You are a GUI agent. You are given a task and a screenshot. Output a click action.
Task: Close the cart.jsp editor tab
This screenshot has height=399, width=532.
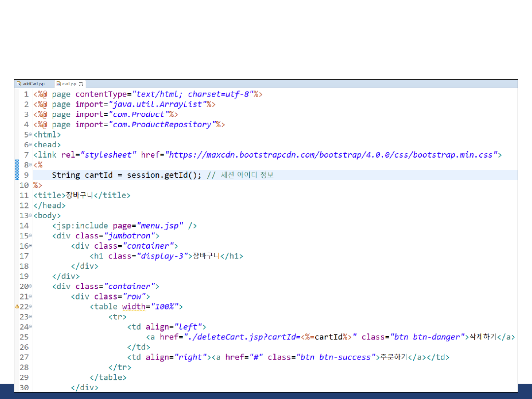pos(81,84)
